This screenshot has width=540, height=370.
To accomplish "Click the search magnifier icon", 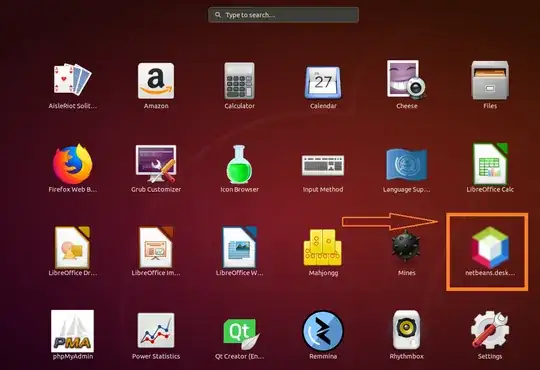I will tap(218, 15).
